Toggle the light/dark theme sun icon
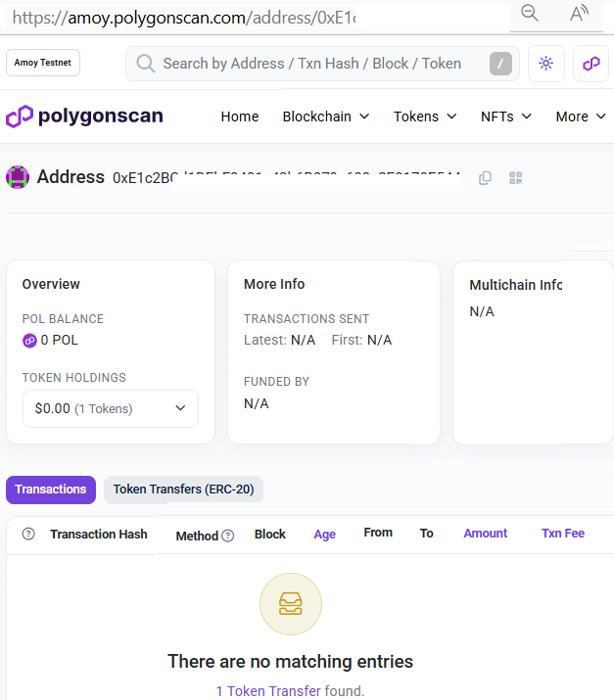Viewport: 614px width, 700px height. click(x=545, y=64)
